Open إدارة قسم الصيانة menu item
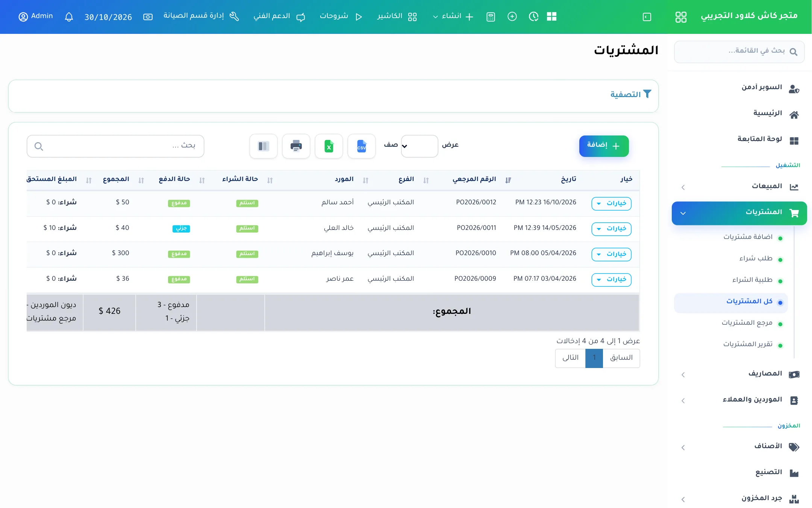The width and height of the screenshot is (812, 508). 201,16
